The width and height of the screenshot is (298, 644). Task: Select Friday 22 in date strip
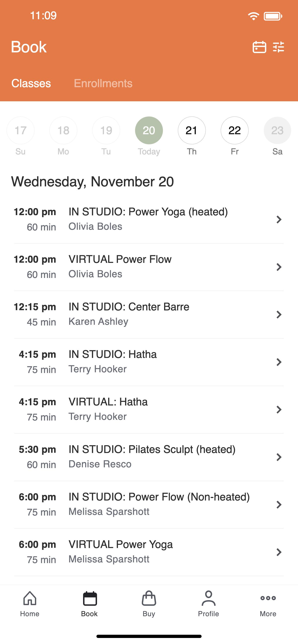click(x=234, y=130)
